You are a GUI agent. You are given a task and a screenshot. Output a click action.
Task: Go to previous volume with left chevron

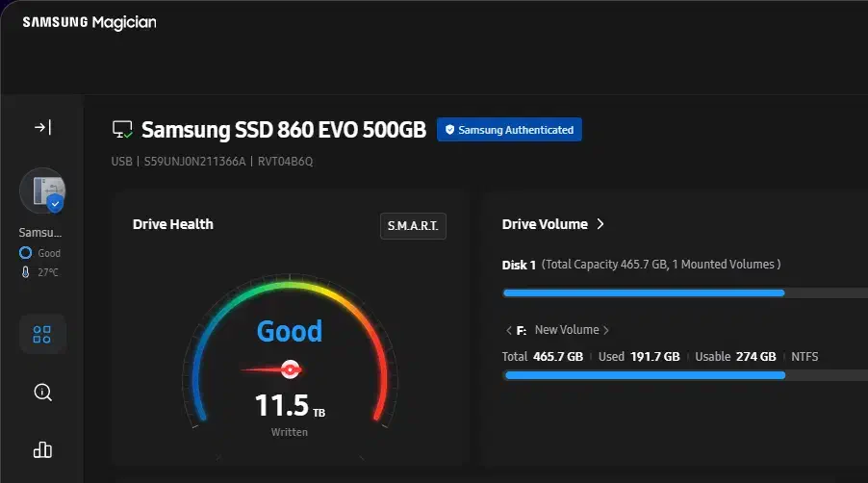(x=509, y=330)
